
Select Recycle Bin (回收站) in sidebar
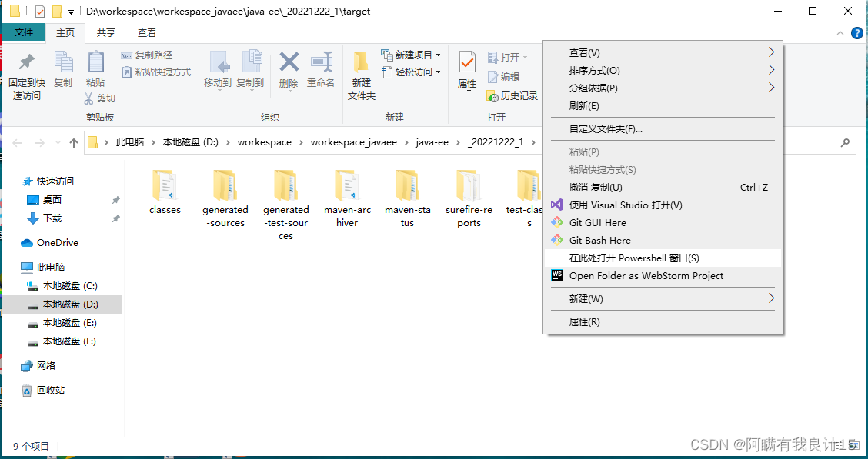coord(50,391)
